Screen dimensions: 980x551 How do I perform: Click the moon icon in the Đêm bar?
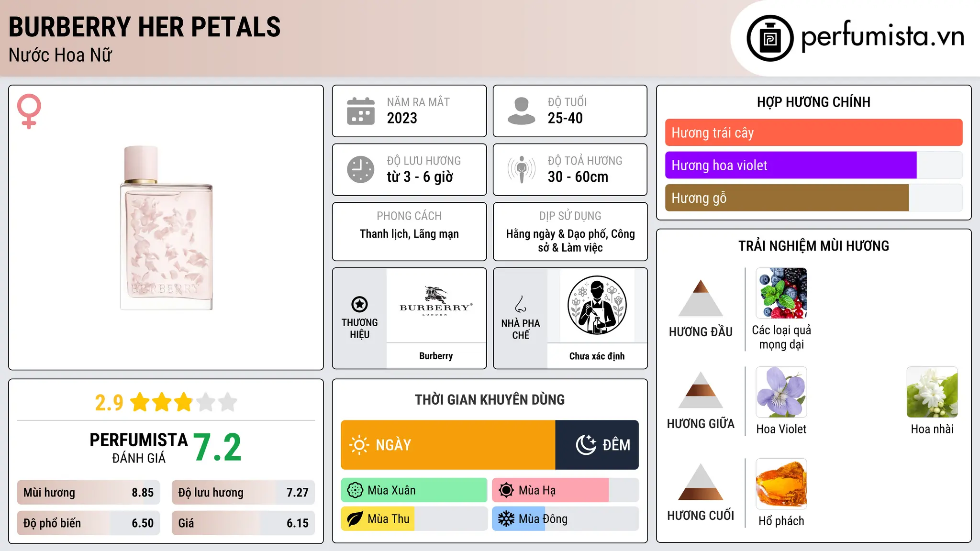click(x=586, y=445)
